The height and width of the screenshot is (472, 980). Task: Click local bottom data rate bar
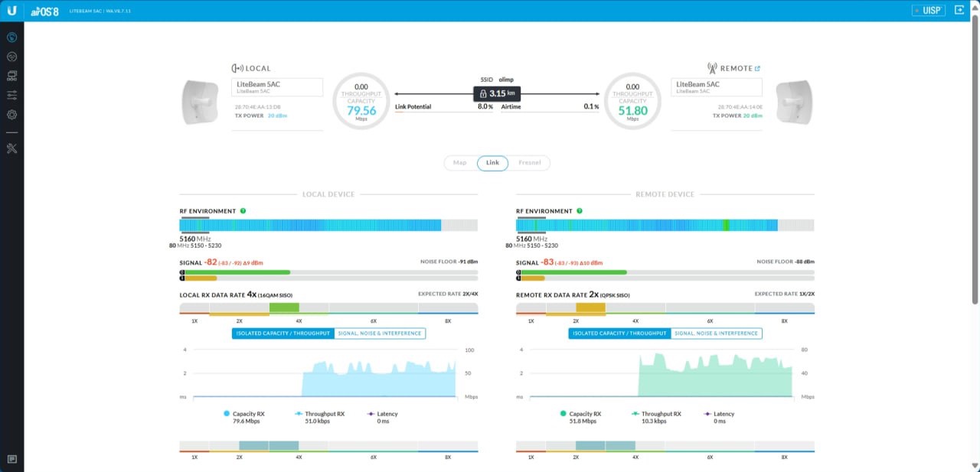coord(328,446)
